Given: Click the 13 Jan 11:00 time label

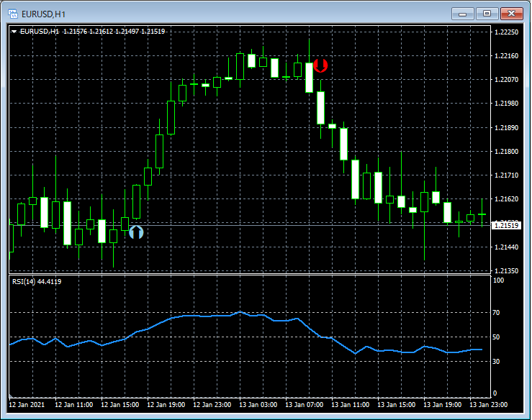Looking at the screenshot, I should click(x=350, y=405).
